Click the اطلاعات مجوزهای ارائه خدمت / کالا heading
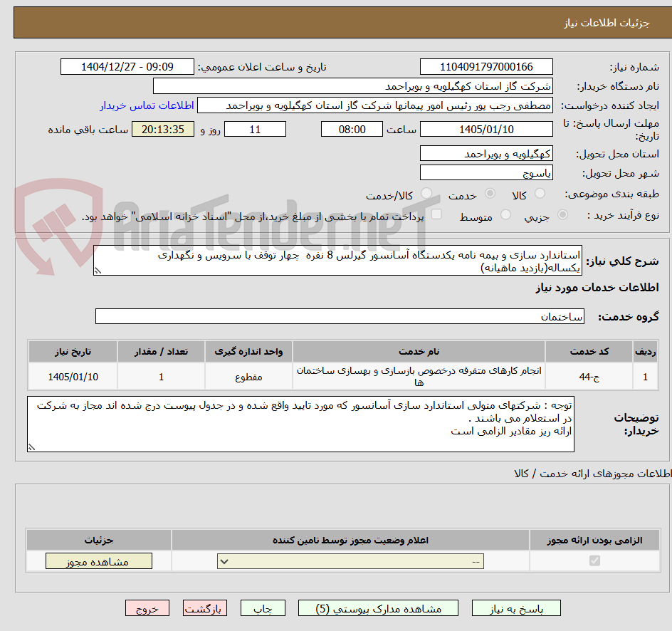 (593, 473)
